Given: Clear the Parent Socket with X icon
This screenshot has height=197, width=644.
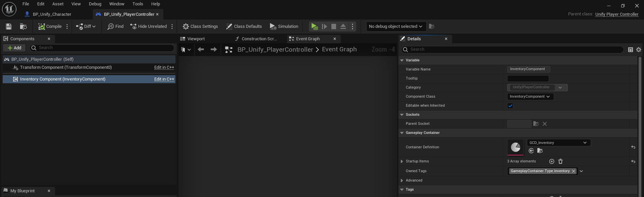Looking at the screenshot, I should click(x=545, y=124).
